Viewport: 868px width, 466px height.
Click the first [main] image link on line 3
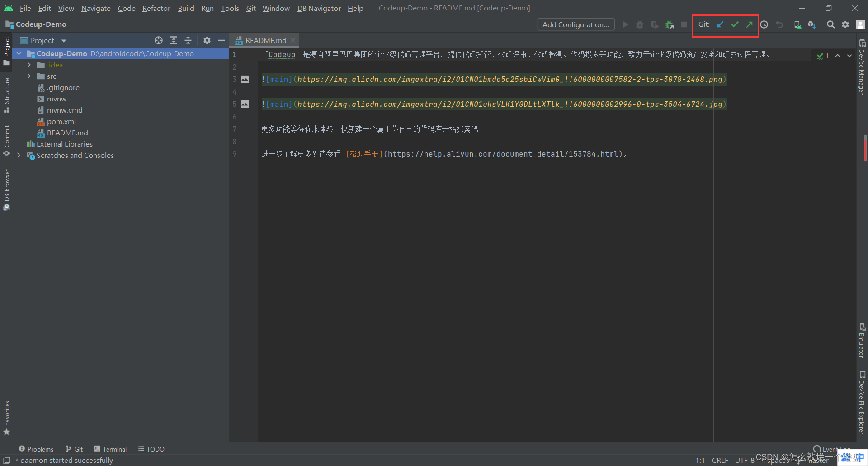click(x=279, y=79)
